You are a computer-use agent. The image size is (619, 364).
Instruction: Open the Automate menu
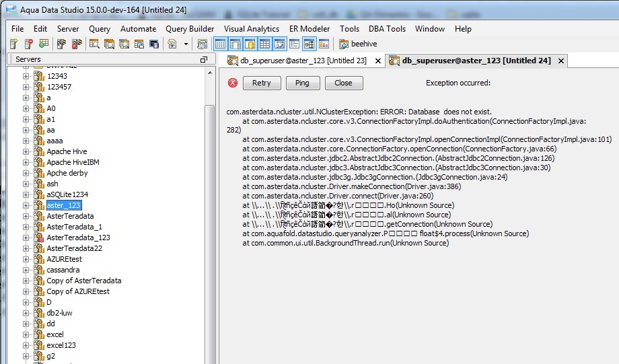(138, 29)
